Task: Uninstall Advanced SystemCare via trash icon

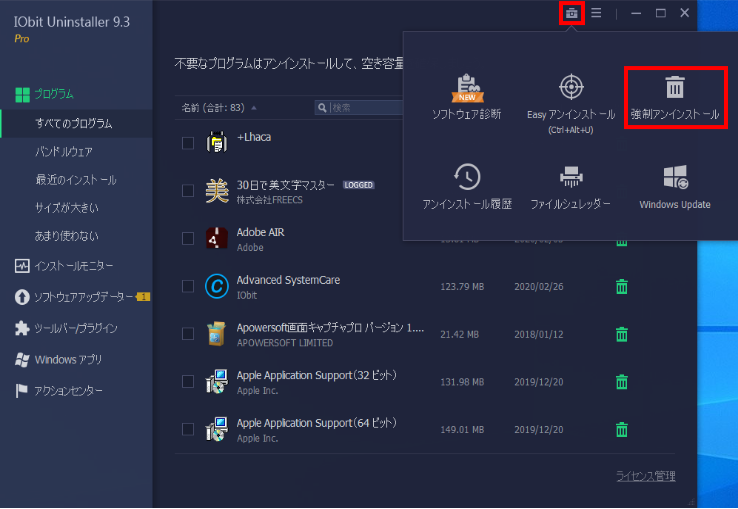Action: pos(622,286)
